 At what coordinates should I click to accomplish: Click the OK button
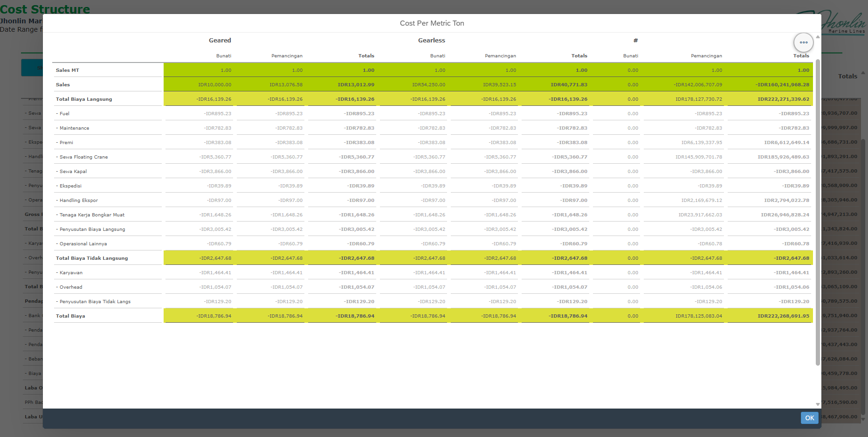(810, 418)
